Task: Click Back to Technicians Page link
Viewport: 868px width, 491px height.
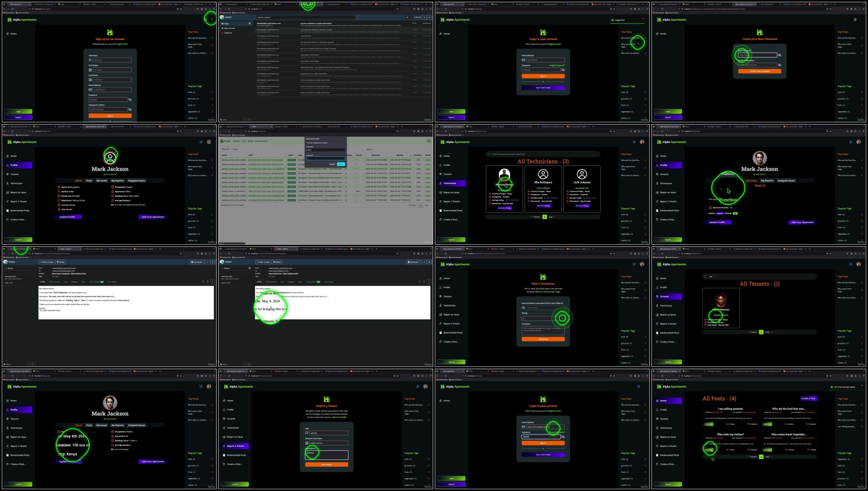Action: coord(548,292)
